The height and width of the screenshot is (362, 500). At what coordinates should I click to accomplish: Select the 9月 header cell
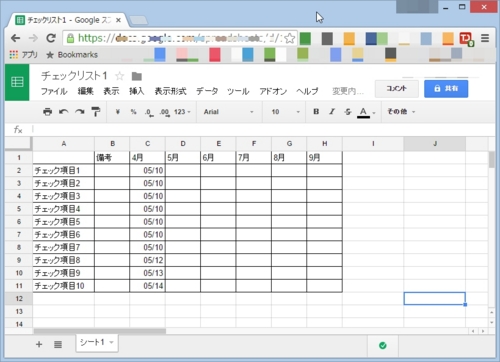pyautogui.click(x=324, y=158)
